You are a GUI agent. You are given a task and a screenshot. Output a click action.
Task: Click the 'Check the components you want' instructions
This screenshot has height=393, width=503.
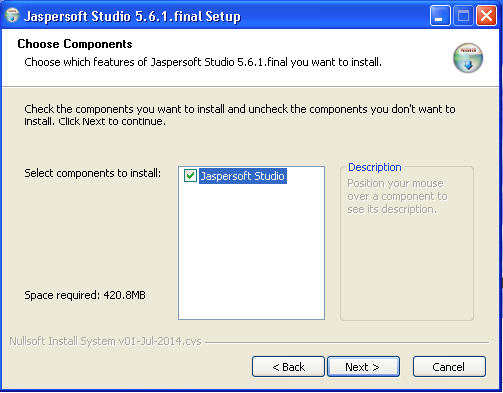240,115
